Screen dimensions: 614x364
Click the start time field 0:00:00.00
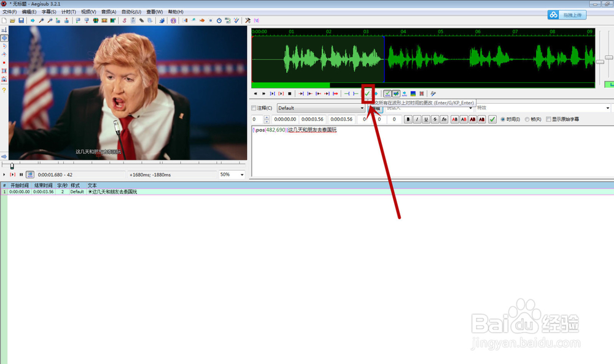point(285,119)
